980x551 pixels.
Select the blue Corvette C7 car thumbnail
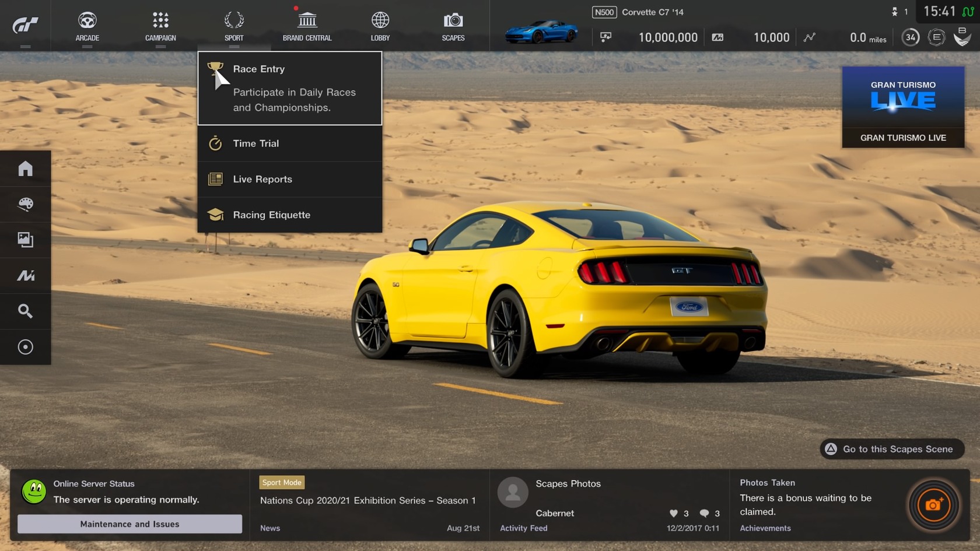(x=541, y=31)
